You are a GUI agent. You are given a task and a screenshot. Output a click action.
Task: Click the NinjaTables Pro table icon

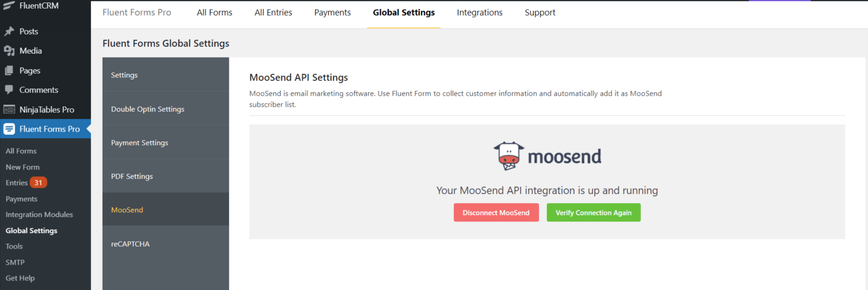pyautogui.click(x=9, y=110)
